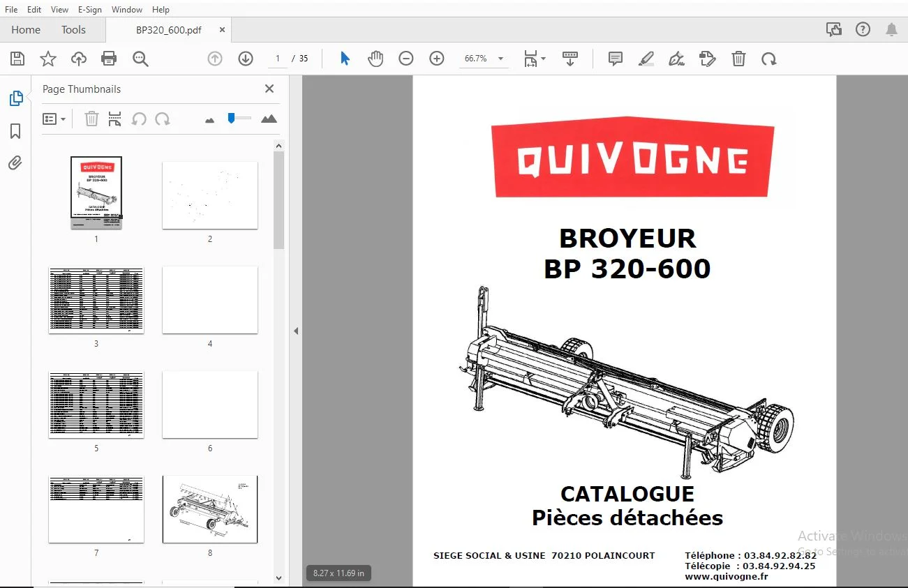Delete selected page in thumbnails panel

pos(91,119)
